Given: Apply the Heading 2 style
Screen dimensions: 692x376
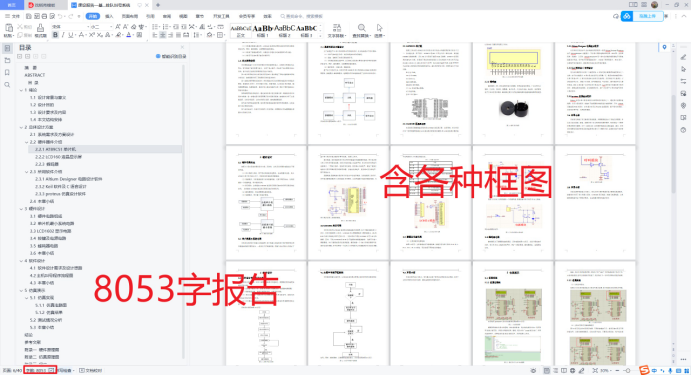Looking at the screenshot, I should 284,31.
